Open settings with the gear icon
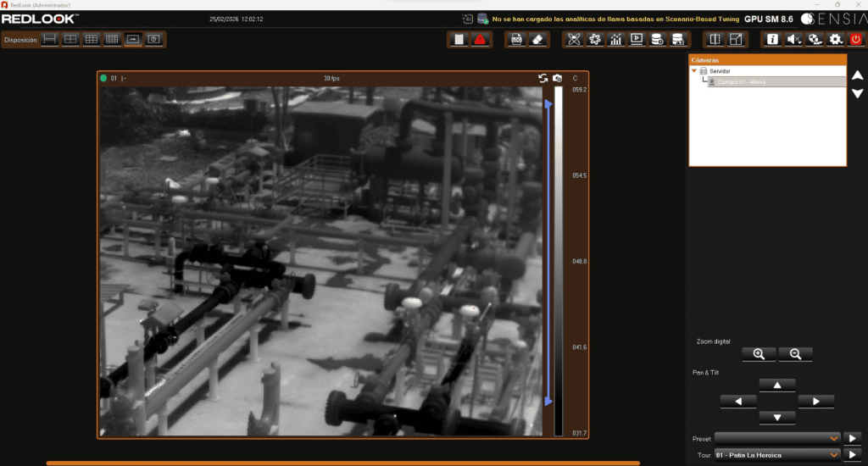The image size is (868, 466). coord(836,39)
